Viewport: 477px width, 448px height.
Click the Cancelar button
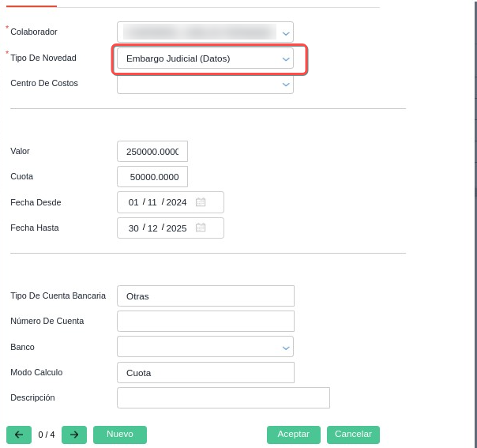tap(353, 435)
